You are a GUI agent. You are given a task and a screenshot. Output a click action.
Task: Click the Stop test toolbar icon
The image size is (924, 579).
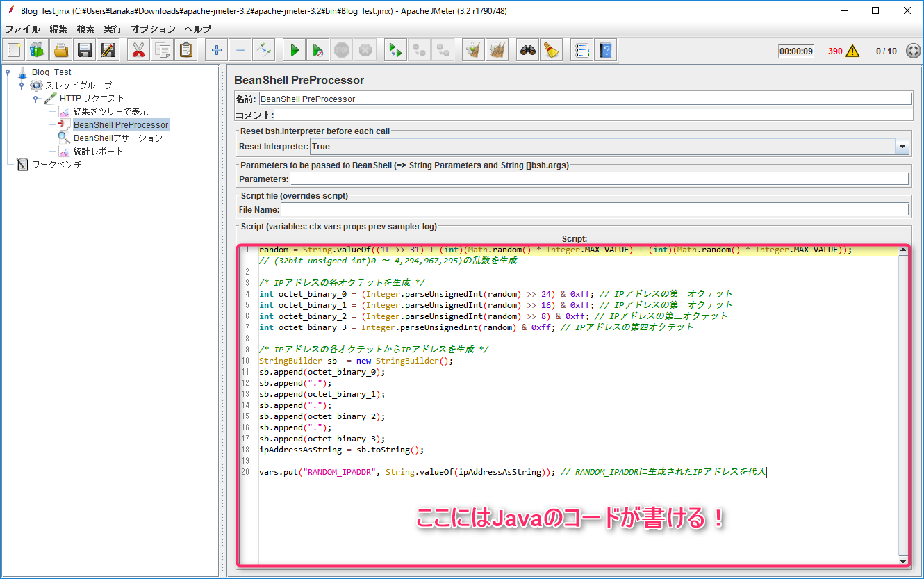[x=341, y=50]
